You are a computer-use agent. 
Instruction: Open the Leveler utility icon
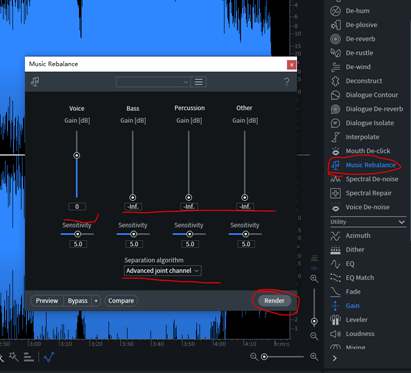(x=335, y=320)
